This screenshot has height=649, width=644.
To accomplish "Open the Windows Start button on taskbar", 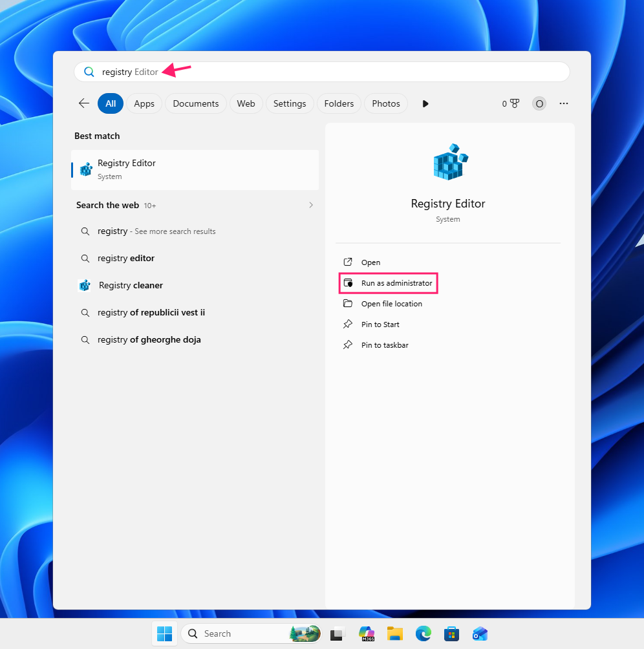I will 164,633.
